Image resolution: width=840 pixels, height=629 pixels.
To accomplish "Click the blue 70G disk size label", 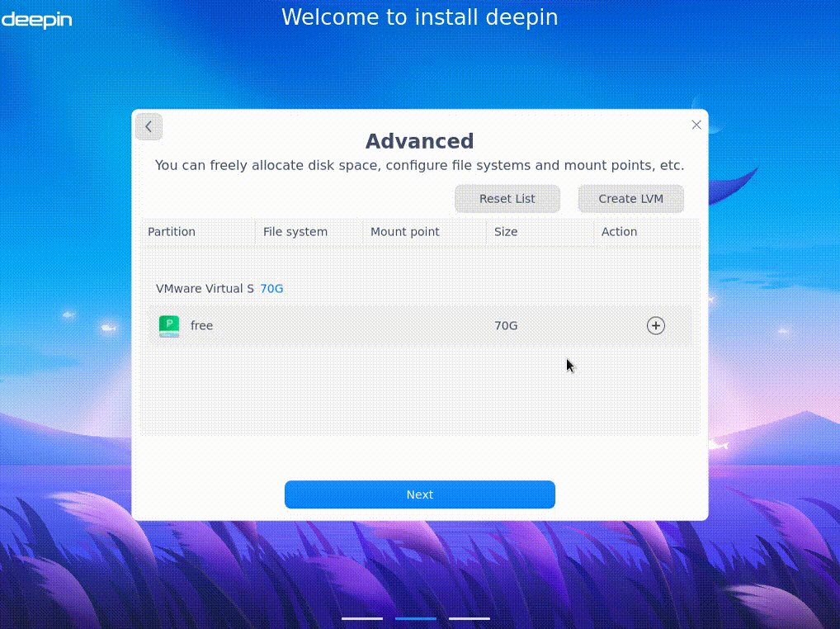I will (271, 289).
